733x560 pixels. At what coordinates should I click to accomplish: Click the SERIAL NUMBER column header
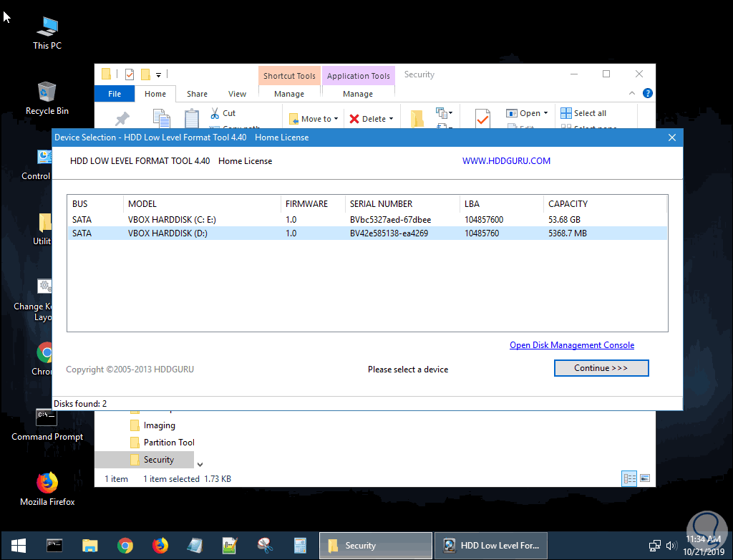click(402, 204)
